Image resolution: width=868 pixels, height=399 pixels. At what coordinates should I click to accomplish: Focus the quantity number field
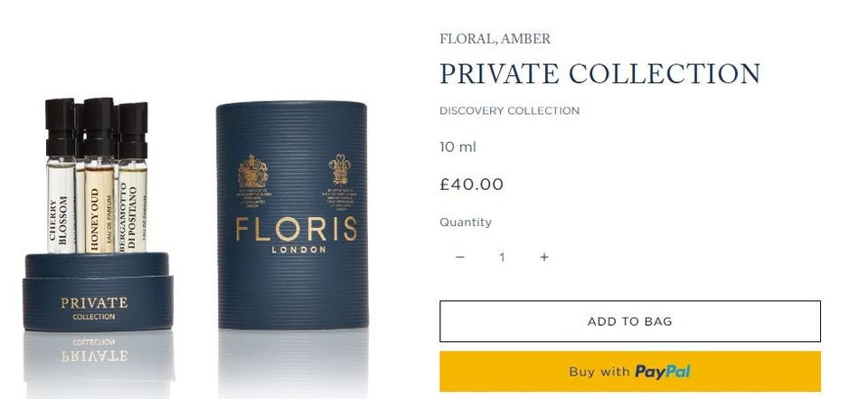pos(502,257)
